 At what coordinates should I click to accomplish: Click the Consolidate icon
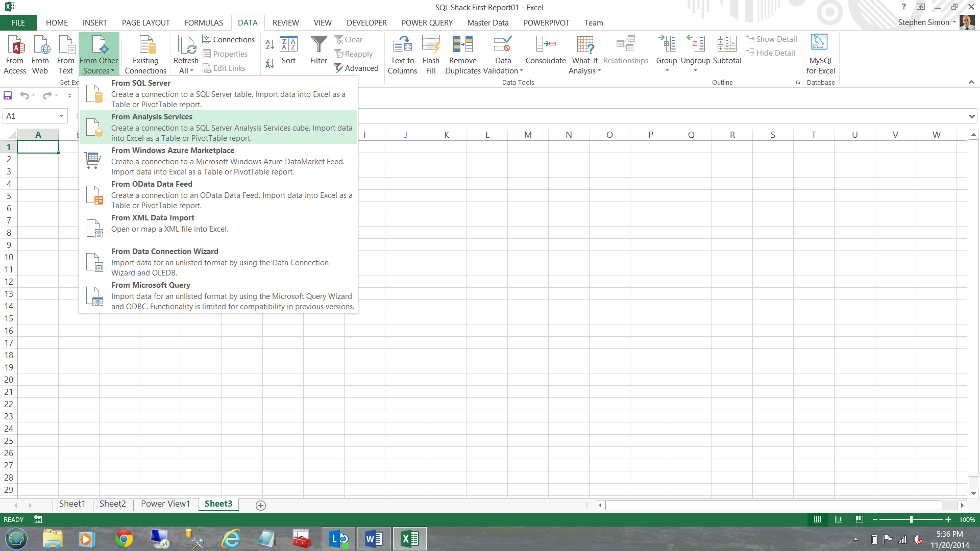545,45
